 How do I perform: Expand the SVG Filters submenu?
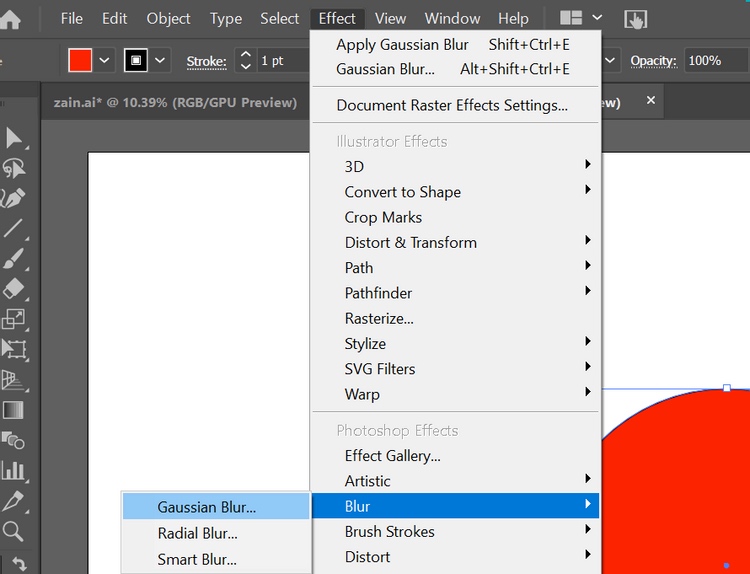pyautogui.click(x=455, y=369)
